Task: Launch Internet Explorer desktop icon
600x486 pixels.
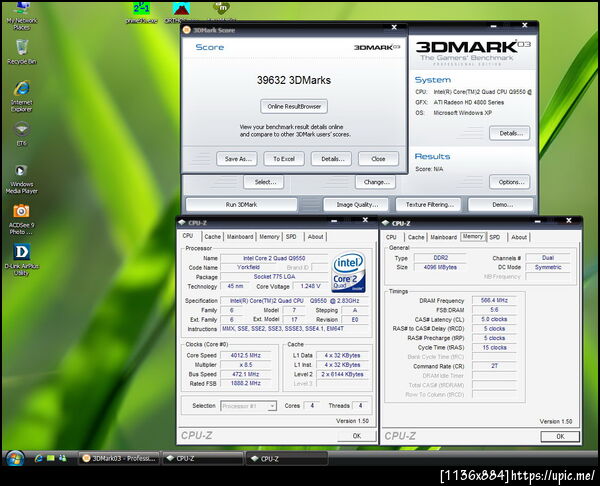Action: click(x=22, y=96)
